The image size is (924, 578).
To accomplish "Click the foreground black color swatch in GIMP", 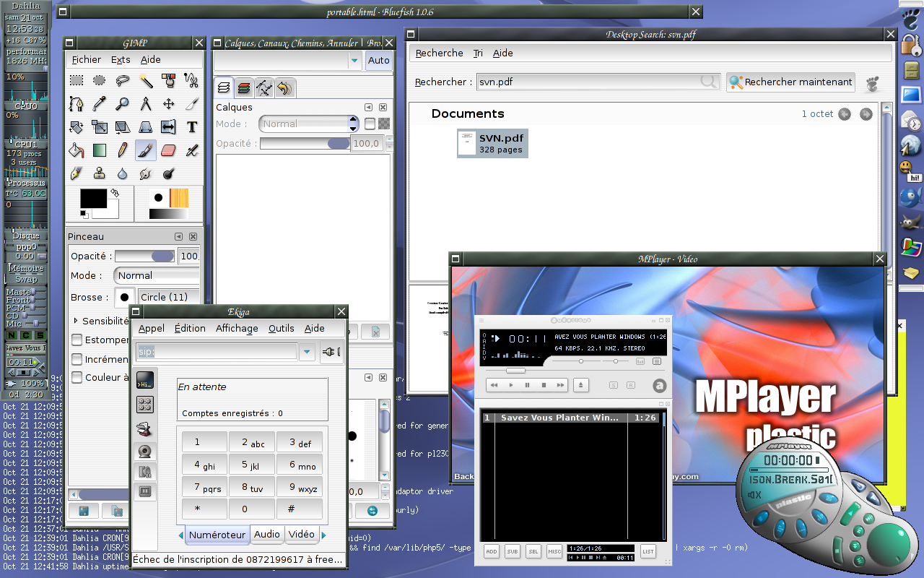I will (x=93, y=198).
